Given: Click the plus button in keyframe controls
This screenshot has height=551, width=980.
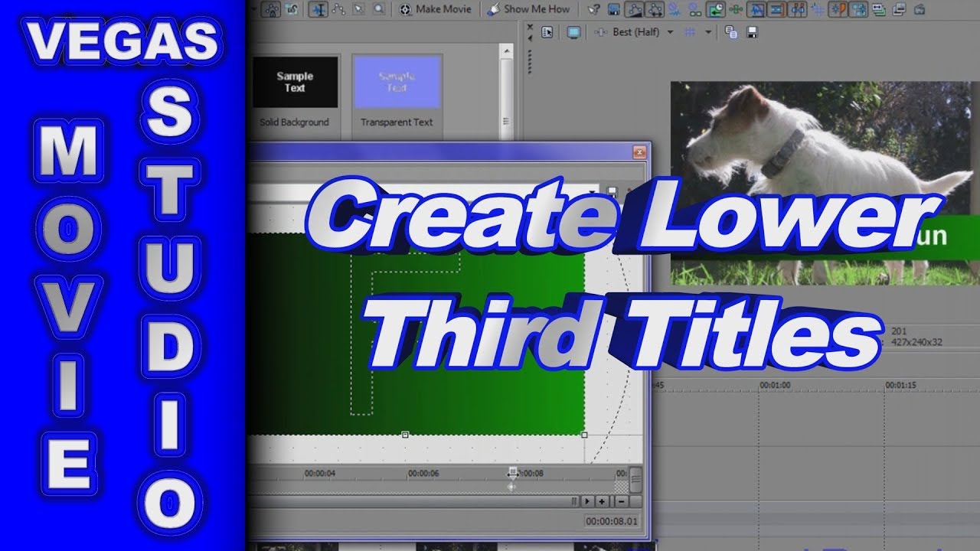Looking at the screenshot, I should click(602, 501).
